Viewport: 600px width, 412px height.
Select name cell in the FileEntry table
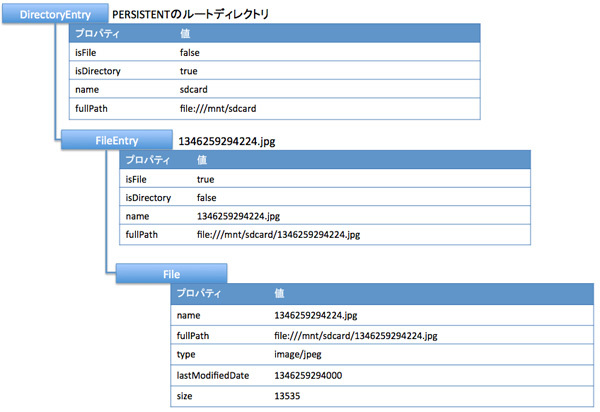[x=137, y=216]
